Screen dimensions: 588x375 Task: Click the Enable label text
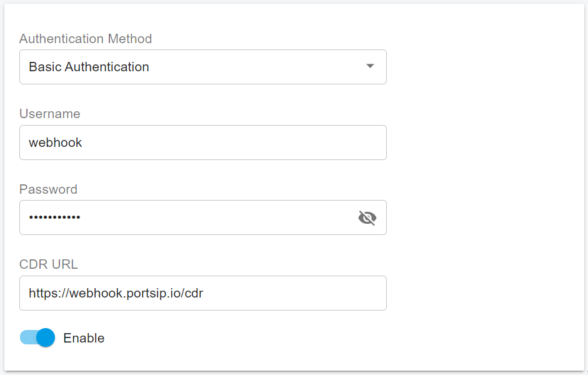(x=84, y=338)
